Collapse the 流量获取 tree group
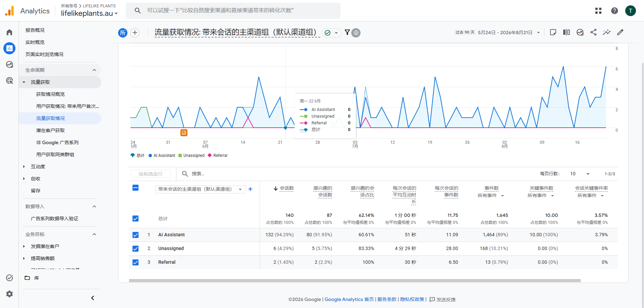This screenshot has height=308, width=644. tap(24, 82)
